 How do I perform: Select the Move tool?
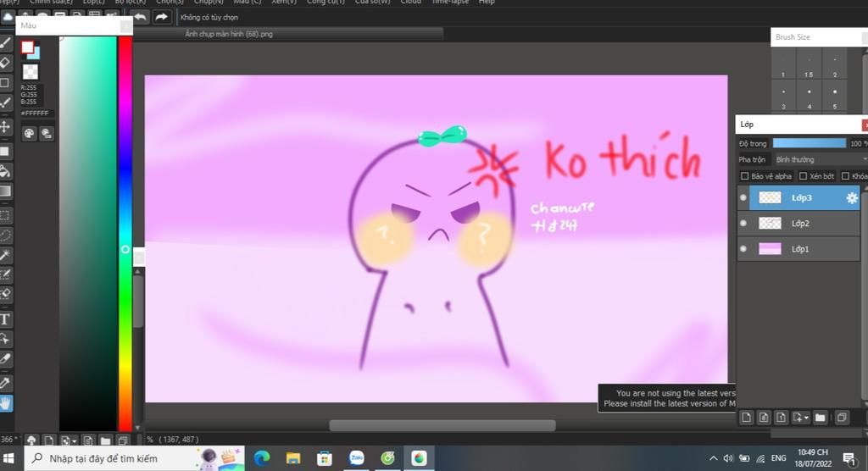(6, 127)
